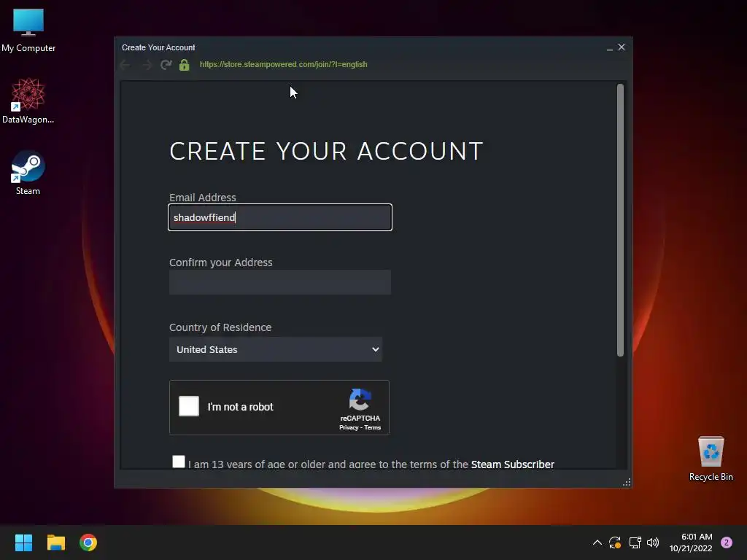The width and height of the screenshot is (747, 560).
Task: Click the reCAPTCHA logo
Action: tap(360, 400)
